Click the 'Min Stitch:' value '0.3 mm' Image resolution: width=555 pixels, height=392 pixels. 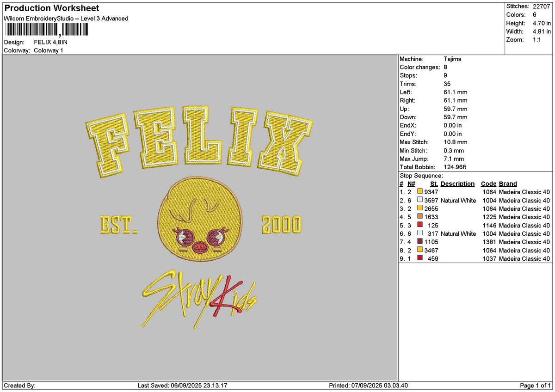click(454, 150)
